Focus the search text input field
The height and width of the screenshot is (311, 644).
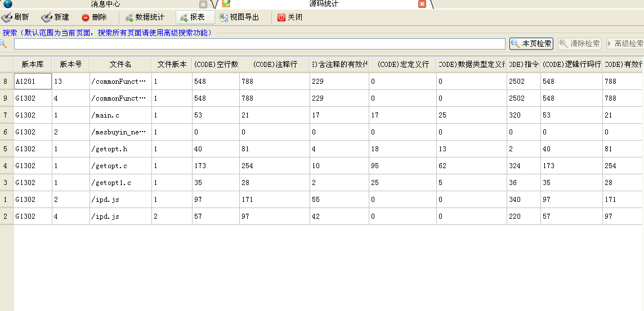click(x=259, y=44)
